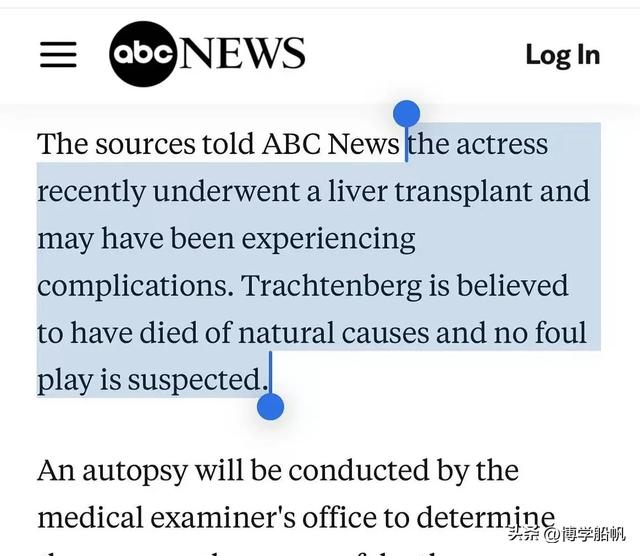Tap the selection start handle above 'the actress'
640x556 pixels.
[407, 113]
